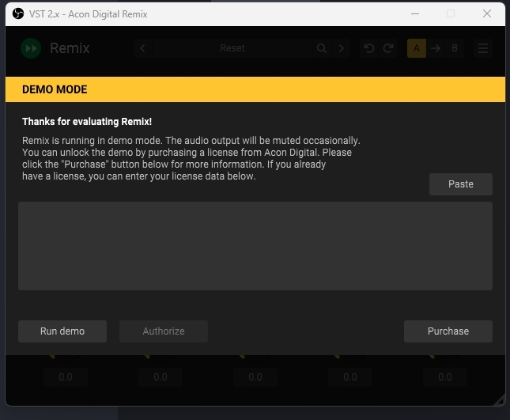Go to the previous preset arrow
510x420 pixels.
142,48
